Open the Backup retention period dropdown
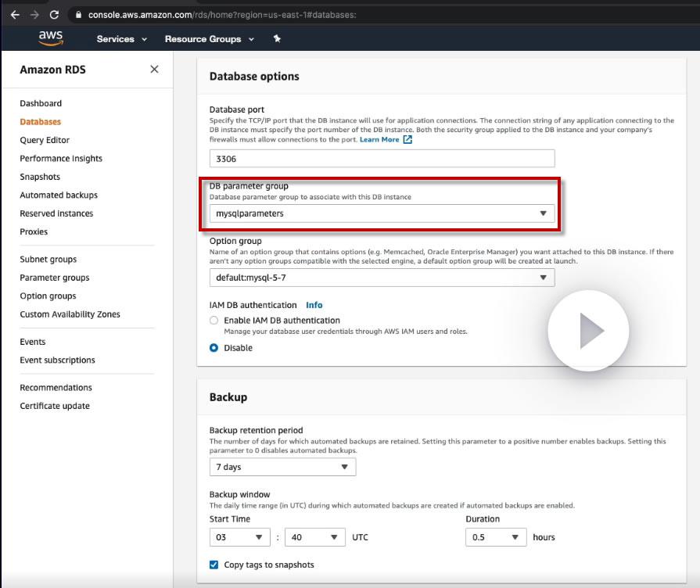Viewport: 700px width, 588px height. point(282,467)
